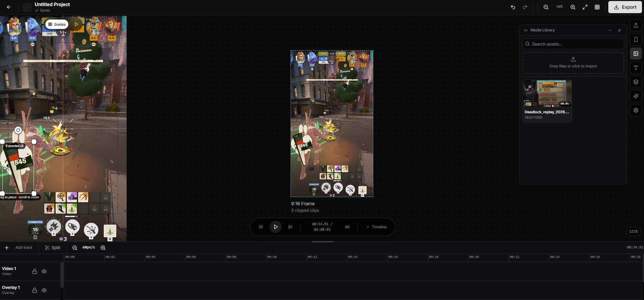Close the Media Library panel

click(619, 30)
